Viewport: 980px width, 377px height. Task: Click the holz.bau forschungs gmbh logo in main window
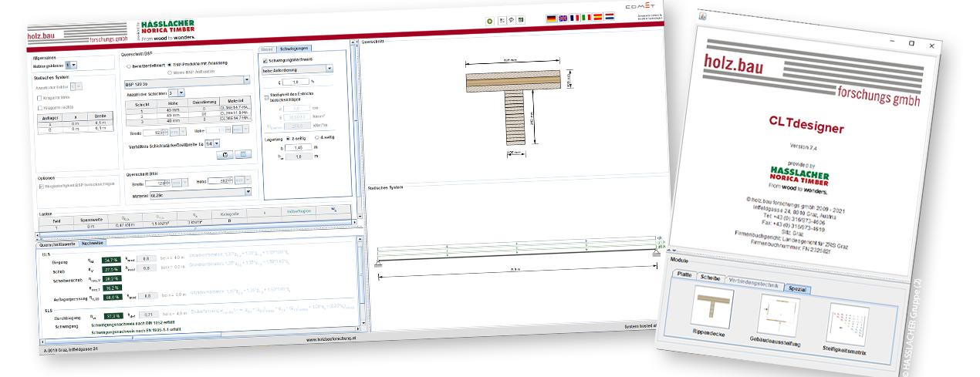click(77, 35)
